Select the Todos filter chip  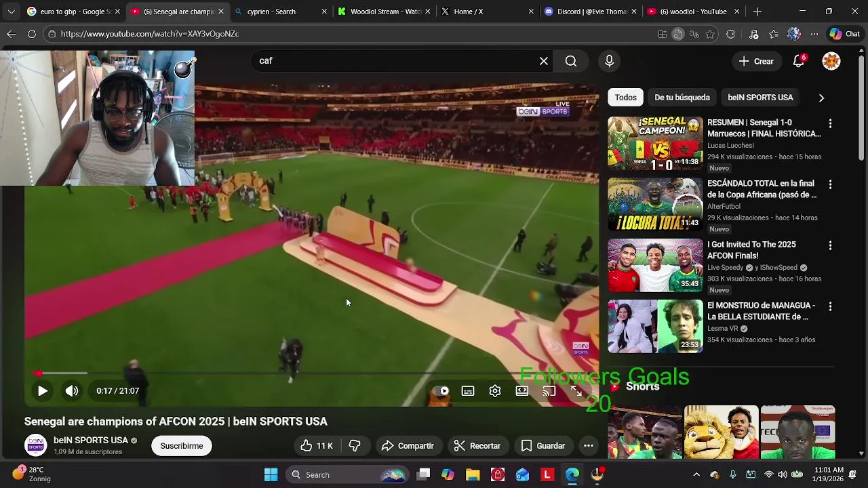[625, 98]
